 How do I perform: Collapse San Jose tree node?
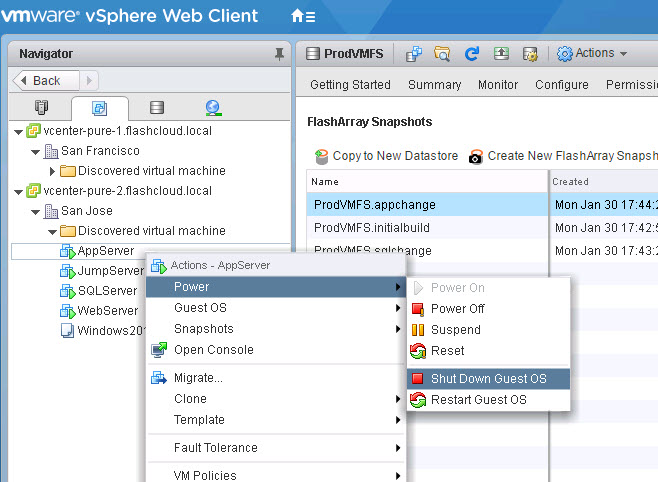[x=36, y=212]
